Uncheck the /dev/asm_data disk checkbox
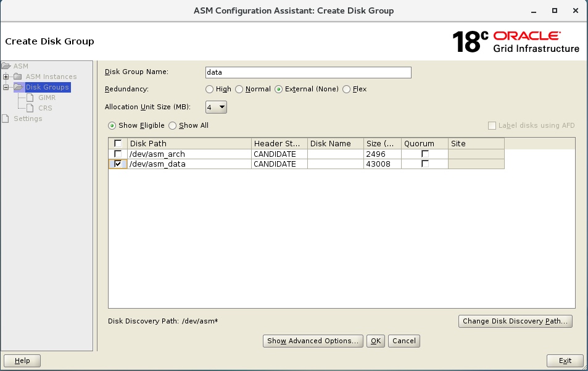The width and height of the screenshot is (588, 371). click(x=117, y=164)
